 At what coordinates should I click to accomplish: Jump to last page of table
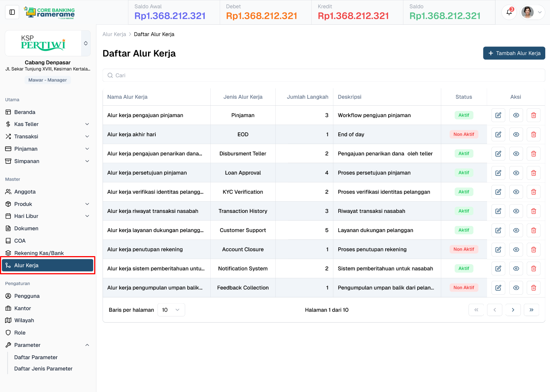[531, 310]
